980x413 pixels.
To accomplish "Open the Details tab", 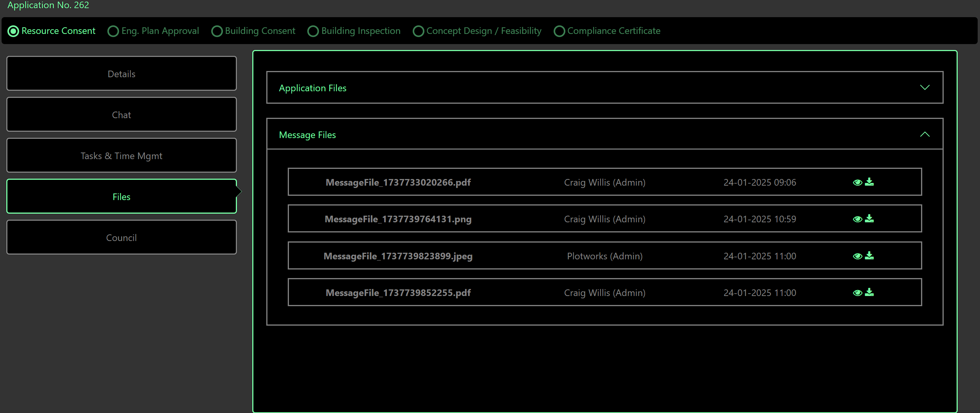I will pyautogui.click(x=121, y=74).
